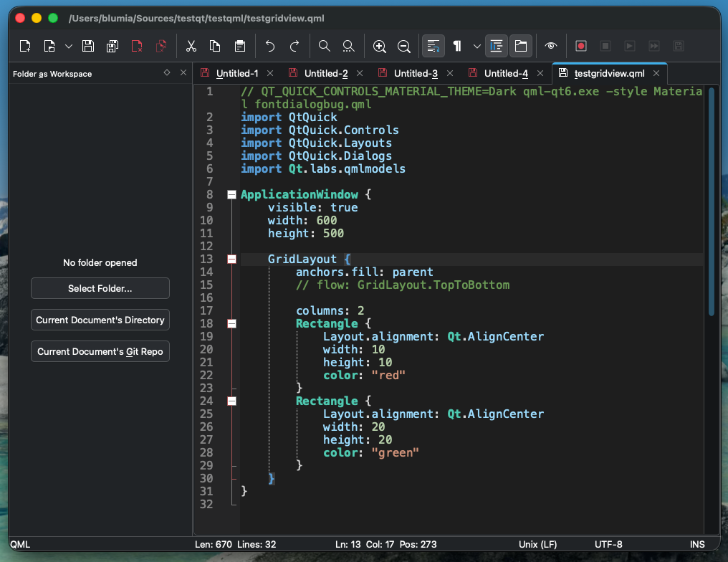Toggle monitoring eye icon

pos(550,46)
